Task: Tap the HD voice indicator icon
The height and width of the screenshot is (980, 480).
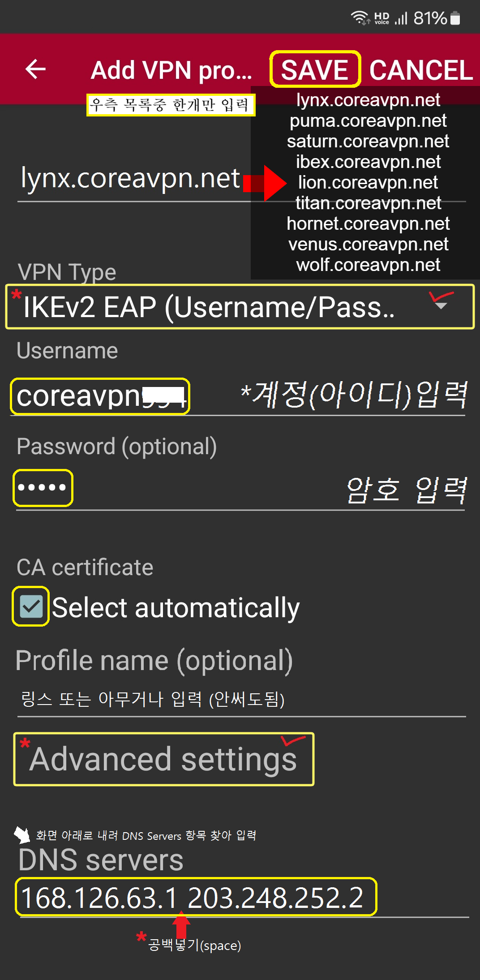Action: click(381, 18)
